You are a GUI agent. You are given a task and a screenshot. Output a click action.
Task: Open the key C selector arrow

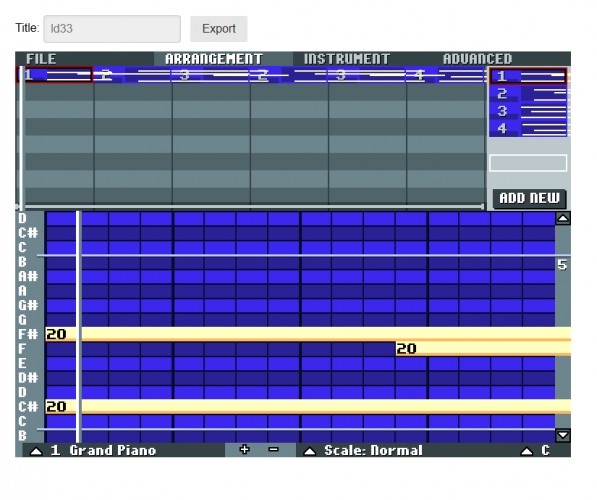pyautogui.click(x=527, y=451)
